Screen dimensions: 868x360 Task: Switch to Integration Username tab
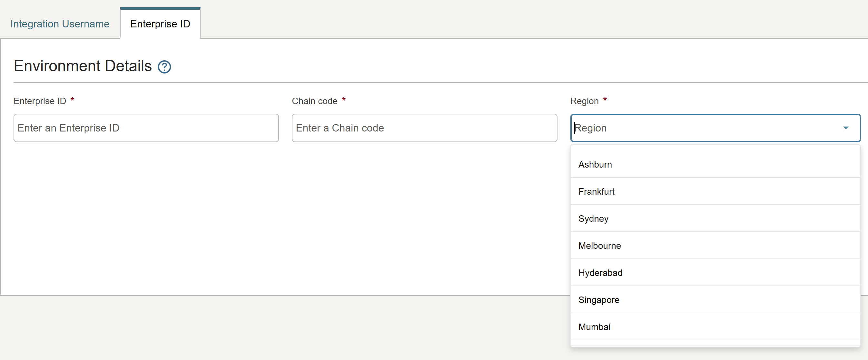[x=60, y=24]
